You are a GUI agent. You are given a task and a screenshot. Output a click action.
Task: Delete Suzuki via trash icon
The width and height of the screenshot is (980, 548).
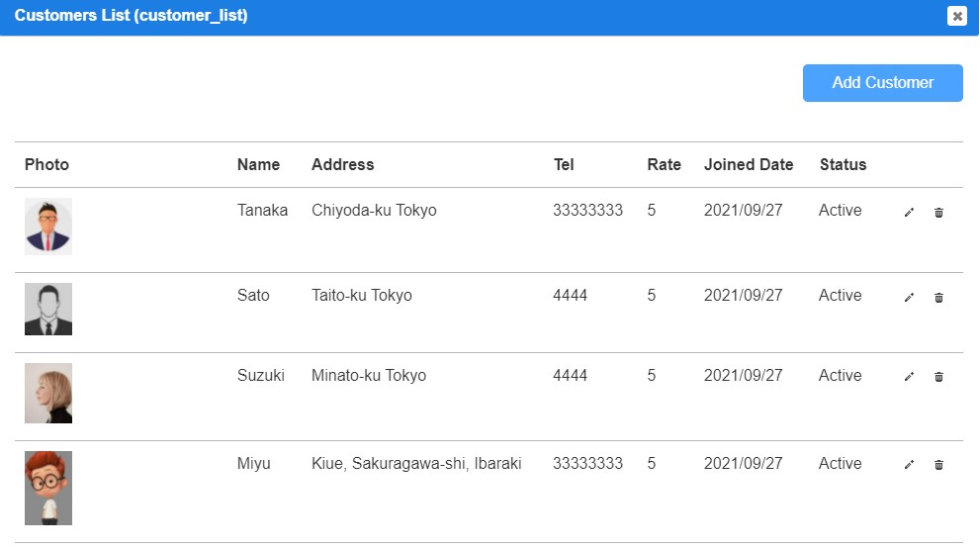pos(938,376)
